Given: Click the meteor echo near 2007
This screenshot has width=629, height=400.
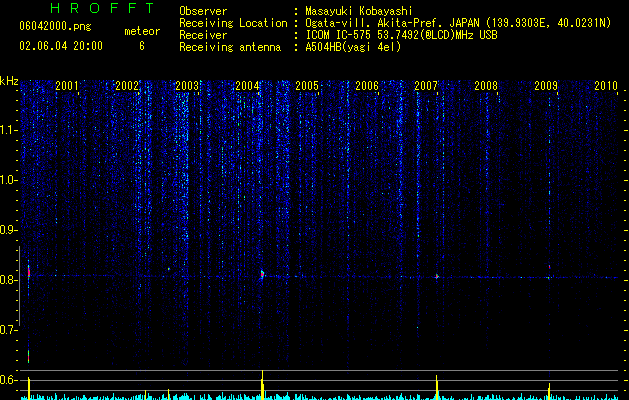Looking at the screenshot, I should point(437,276).
